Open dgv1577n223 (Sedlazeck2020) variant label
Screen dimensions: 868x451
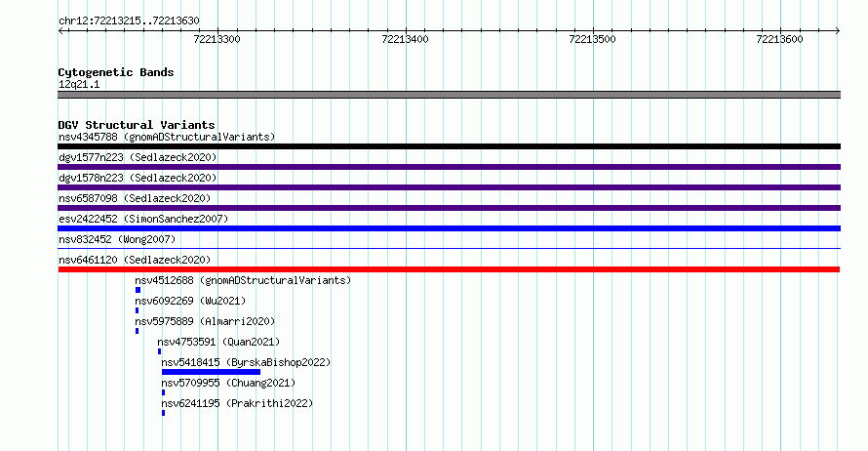point(138,157)
